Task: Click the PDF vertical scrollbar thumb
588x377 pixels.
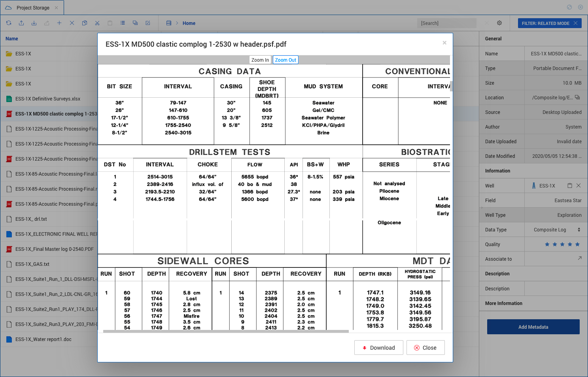Action: click(451, 86)
